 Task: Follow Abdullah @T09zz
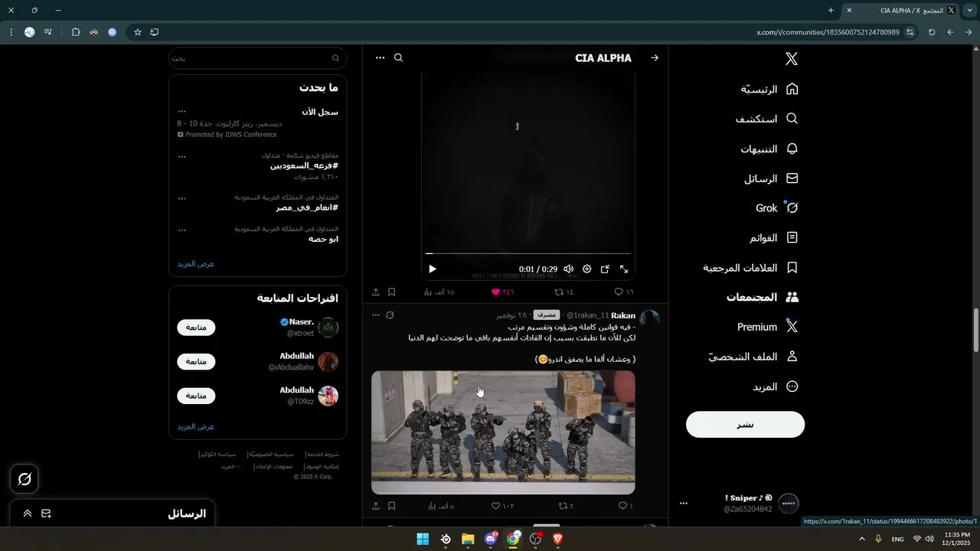pyautogui.click(x=197, y=396)
